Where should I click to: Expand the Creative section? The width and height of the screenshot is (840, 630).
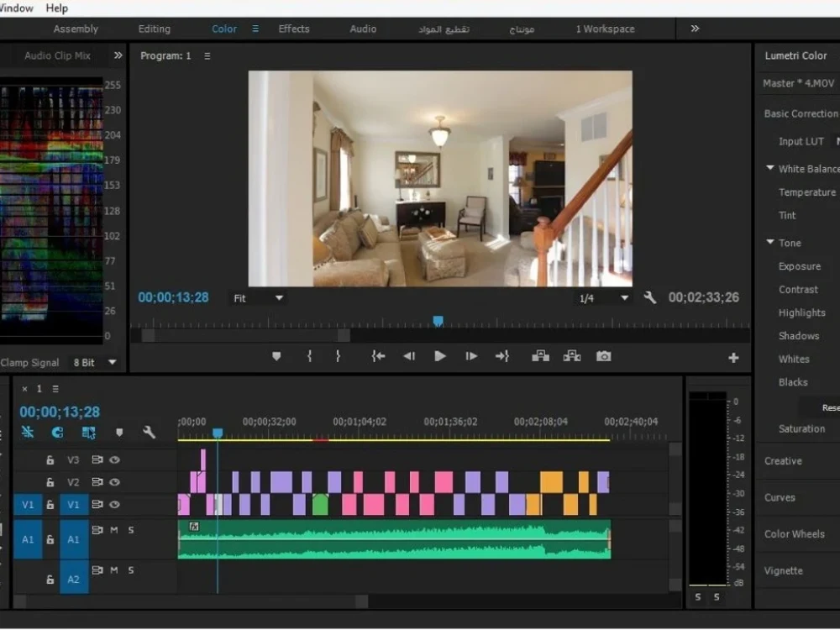tap(783, 460)
